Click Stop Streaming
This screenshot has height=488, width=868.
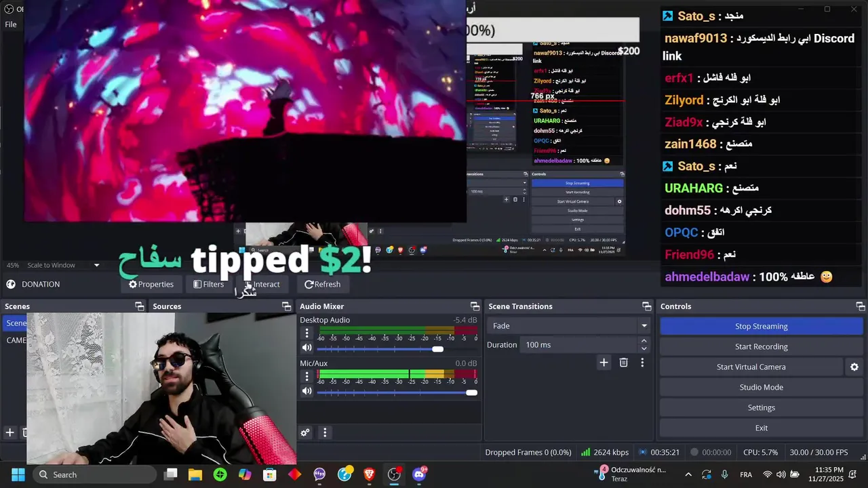point(761,326)
